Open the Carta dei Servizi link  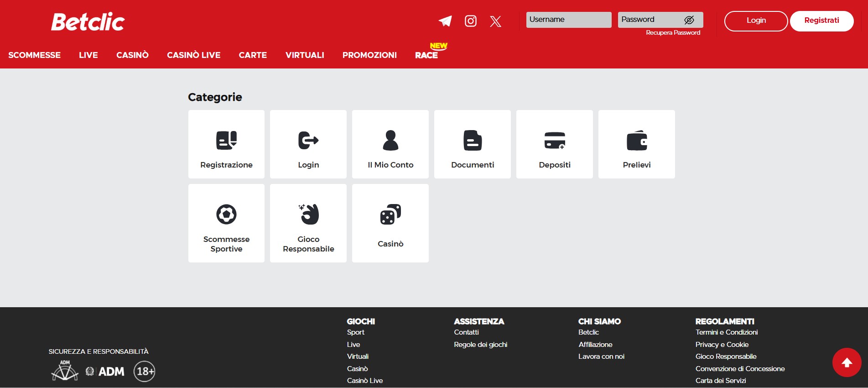coord(721,381)
